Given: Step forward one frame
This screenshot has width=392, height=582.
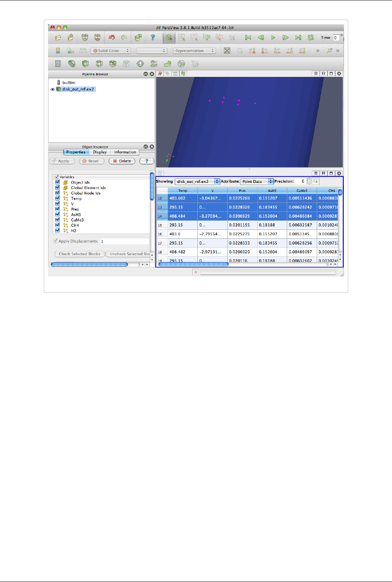Looking at the screenshot, I should [x=285, y=38].
